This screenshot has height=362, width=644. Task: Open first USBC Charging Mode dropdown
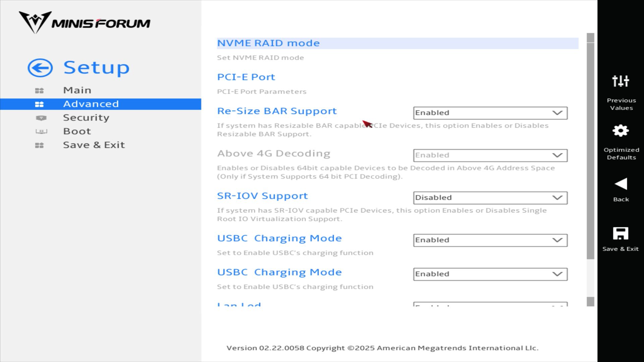coord(490,240)
